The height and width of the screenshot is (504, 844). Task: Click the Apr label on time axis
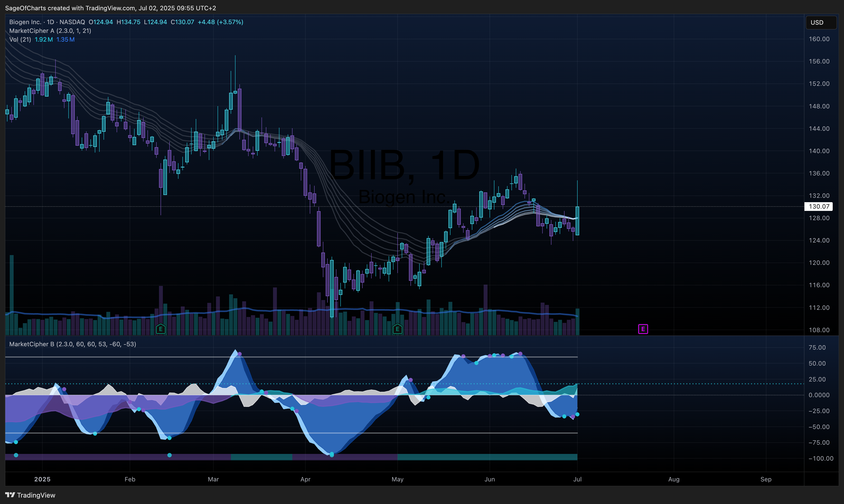pyautogui.click(x=306, y=479)
